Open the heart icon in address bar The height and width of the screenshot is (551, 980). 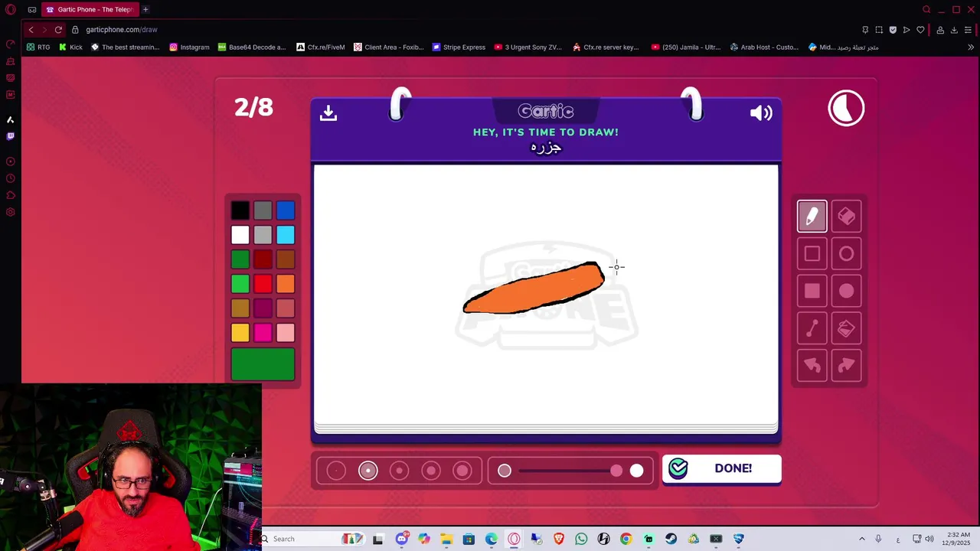coord(920,30)
